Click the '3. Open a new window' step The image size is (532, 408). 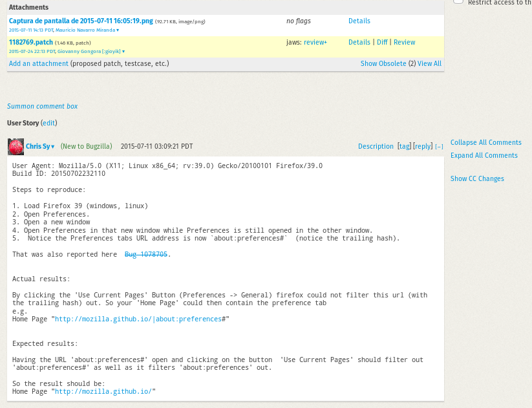click(x=51, y=222)
